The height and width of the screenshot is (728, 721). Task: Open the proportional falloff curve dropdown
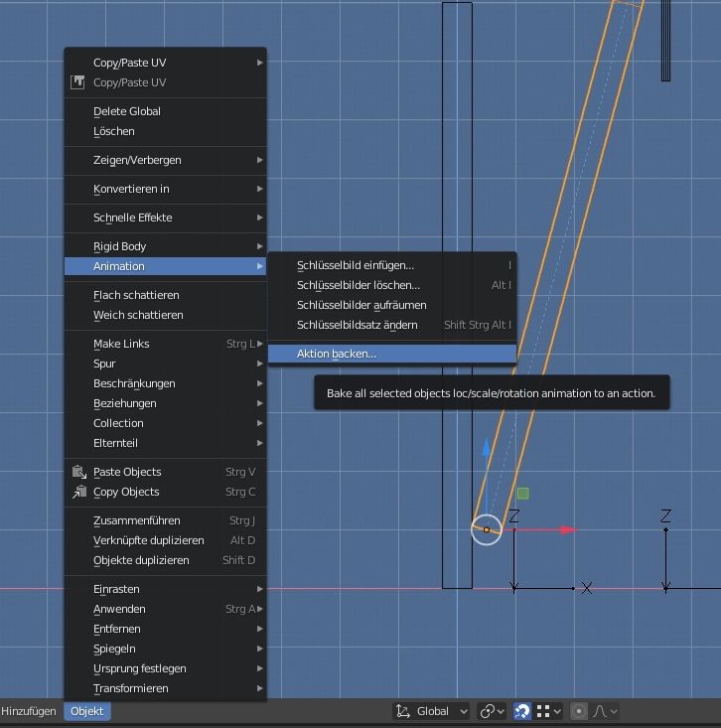click(x=605, y=711)
